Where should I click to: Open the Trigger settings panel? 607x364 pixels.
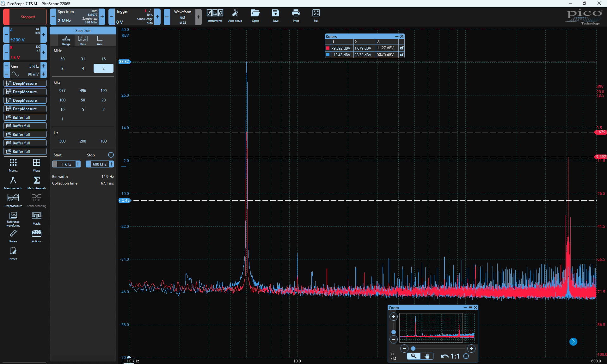134,17
